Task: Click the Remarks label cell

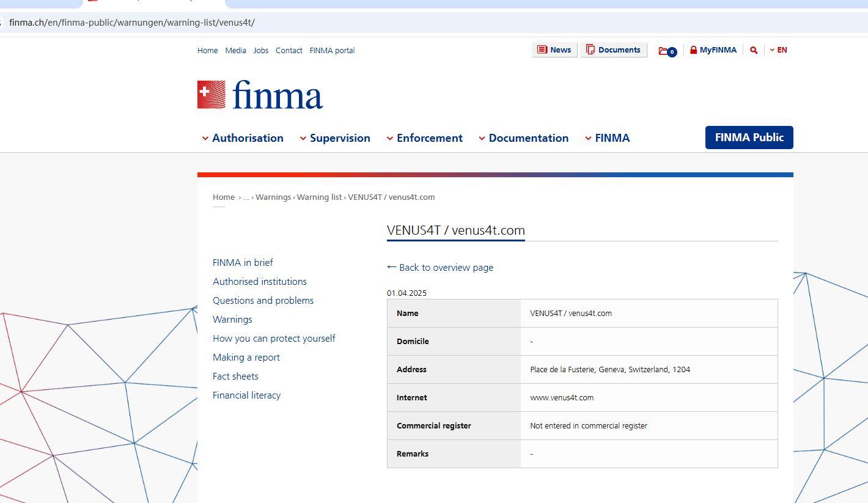Action: point(454,454)
